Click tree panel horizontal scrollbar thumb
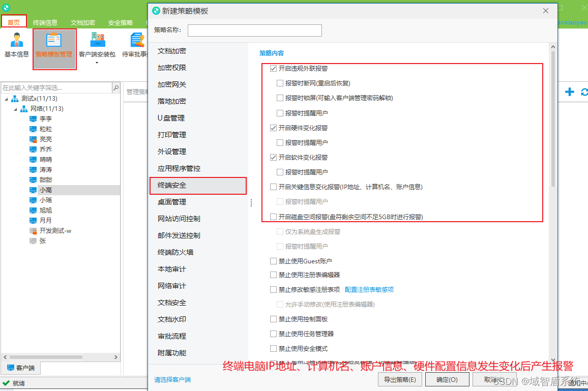This screenshot has height=391, width=588. coord(46,357)
